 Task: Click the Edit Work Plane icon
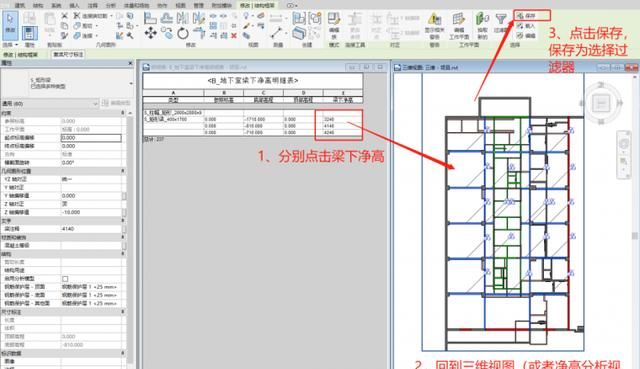459,19
